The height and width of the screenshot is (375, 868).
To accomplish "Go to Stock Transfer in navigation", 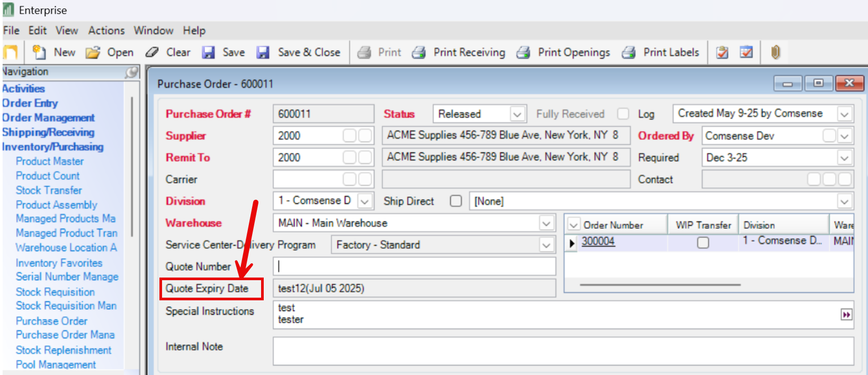I will pos(49,190).
